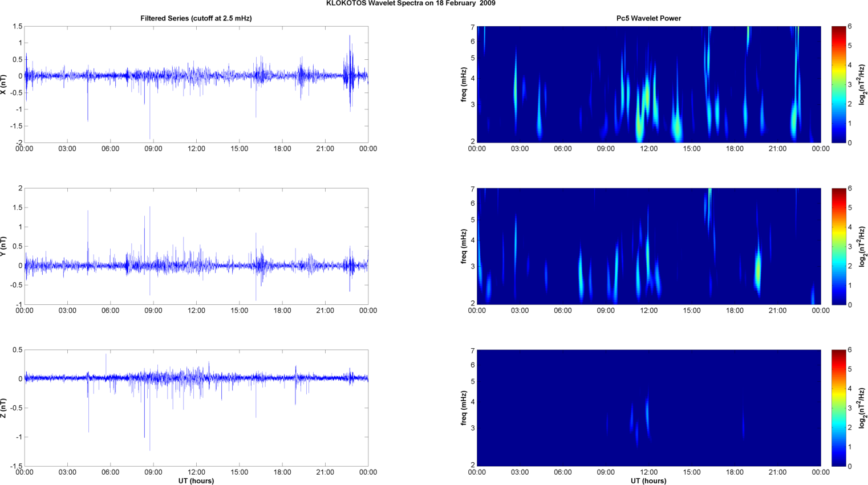Select the X component filtered series plot
868x485 pixels.
tap(196, 84)
